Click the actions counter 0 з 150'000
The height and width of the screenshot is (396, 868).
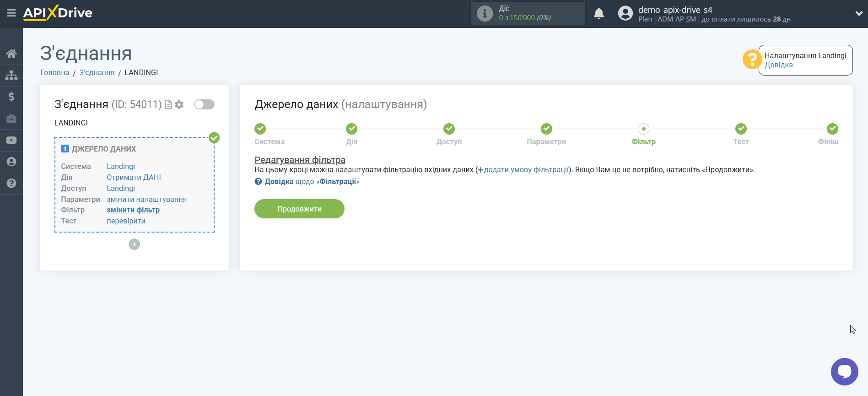point(525,18)
